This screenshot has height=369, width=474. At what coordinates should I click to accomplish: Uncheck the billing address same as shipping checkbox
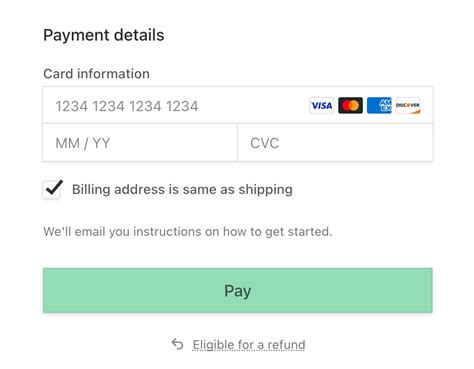coord(52,190)
